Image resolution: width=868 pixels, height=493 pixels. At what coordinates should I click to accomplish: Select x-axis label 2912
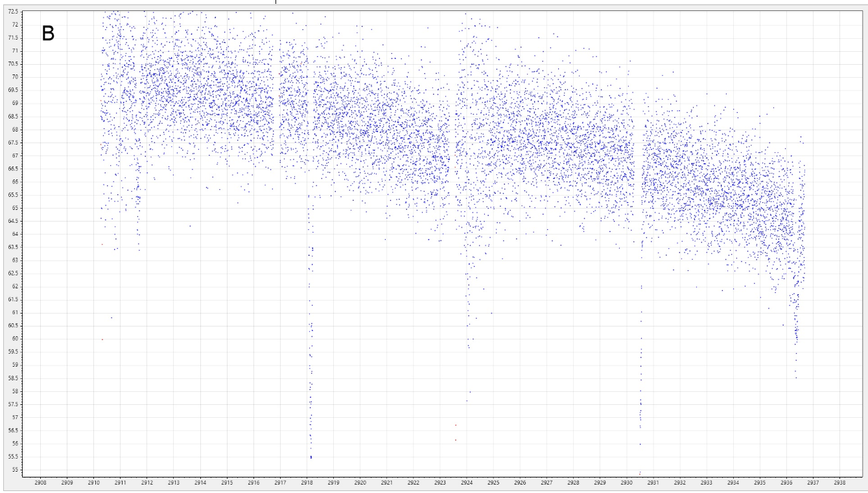pyautogui.click(x=147, y=483)
